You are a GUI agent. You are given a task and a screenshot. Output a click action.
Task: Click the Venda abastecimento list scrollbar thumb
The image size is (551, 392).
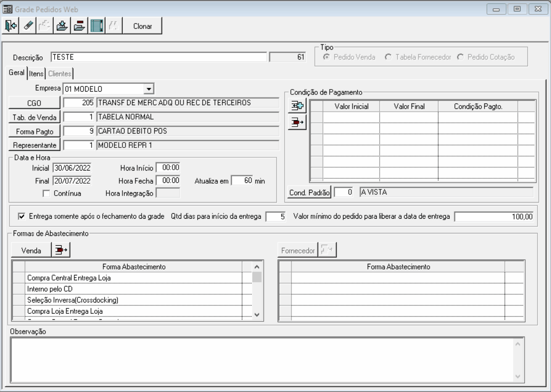pos(257,277)
